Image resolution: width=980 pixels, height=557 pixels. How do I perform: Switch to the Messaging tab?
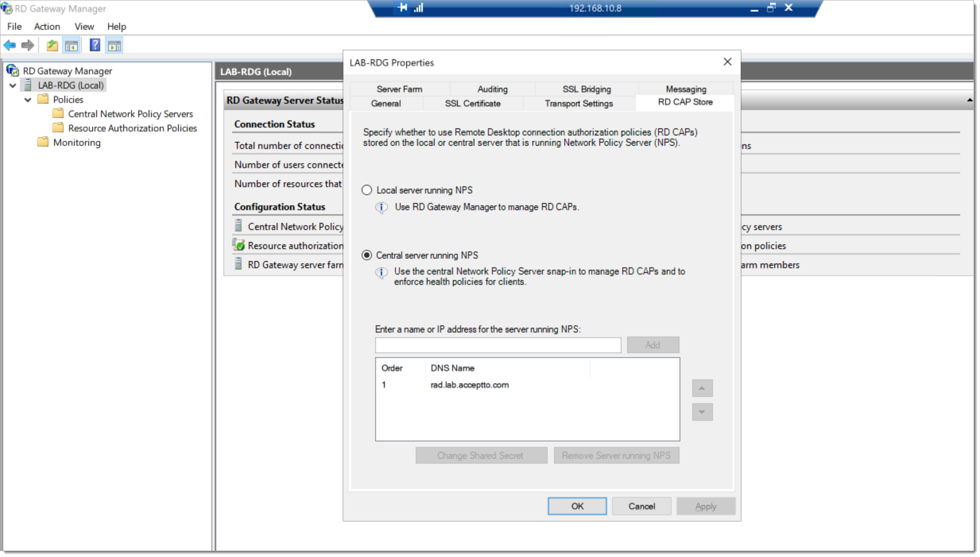686,89
